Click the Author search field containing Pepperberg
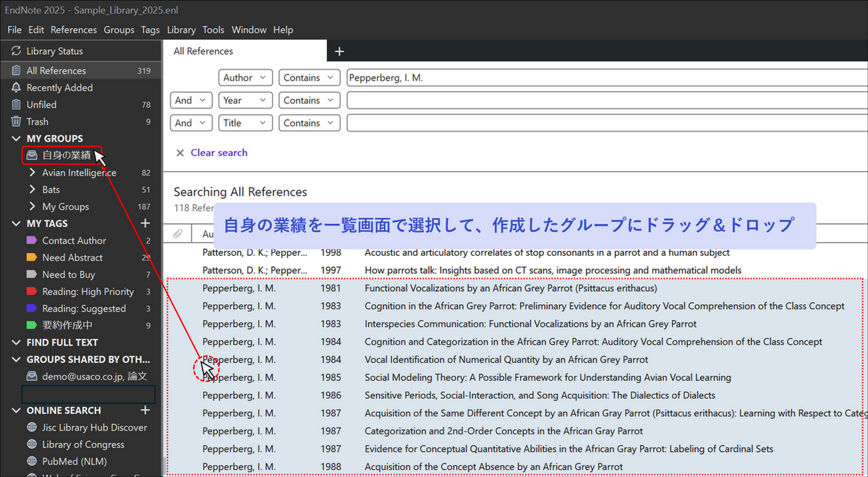Viewport: 868px width, 477px height. pyautogui.click(x=607, y=78)
